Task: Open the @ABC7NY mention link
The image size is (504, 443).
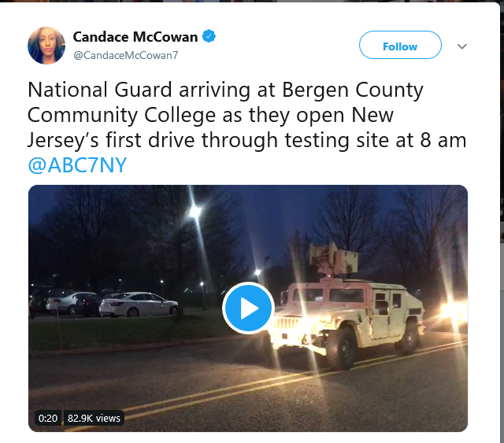Action: pos(77,165)
